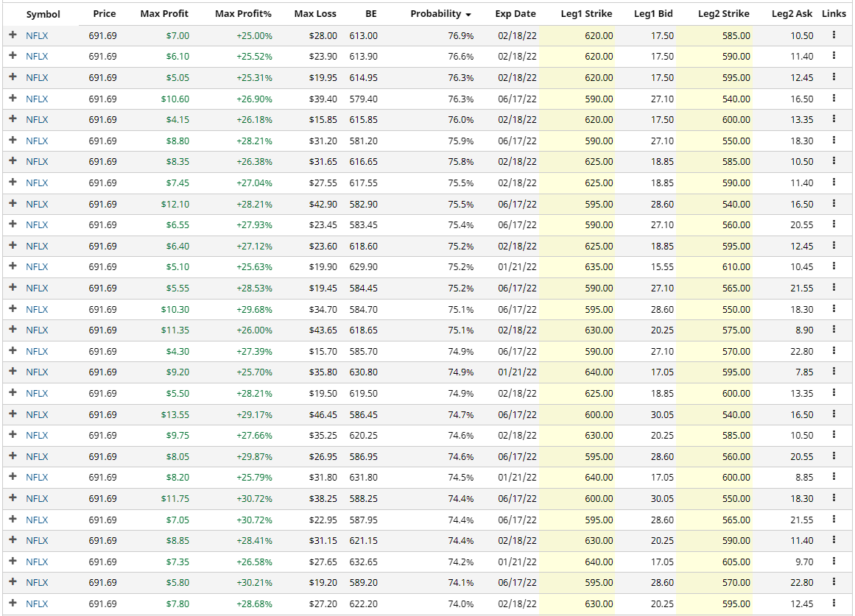This screenshot has height=616, width=855.
Task: Open links menu for $10.60 max profit row
Action: (x=834, y=98)
